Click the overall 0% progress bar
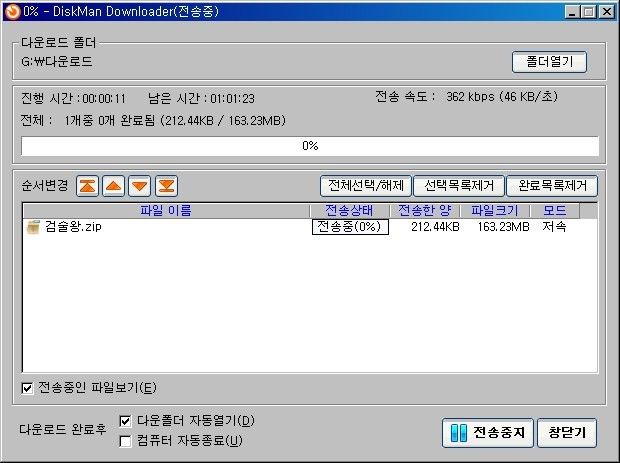The image size is (620, 463). click(310, 146)
